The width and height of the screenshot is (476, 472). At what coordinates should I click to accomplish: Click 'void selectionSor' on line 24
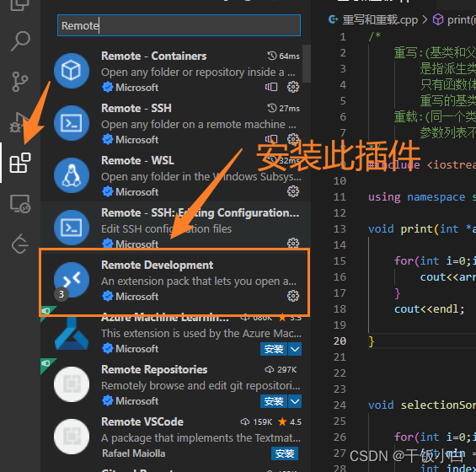coord(422,405)
